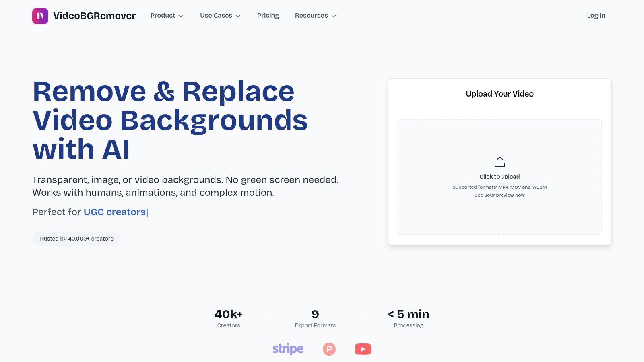Click the Trusted by 40,000+ creators badge

[x=76, y=239]
